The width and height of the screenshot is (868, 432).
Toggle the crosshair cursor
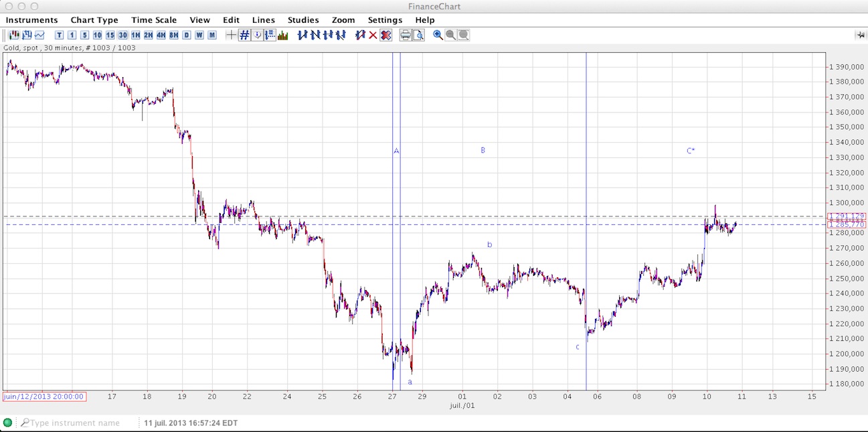pyautogui.click(x=231, y=35)
